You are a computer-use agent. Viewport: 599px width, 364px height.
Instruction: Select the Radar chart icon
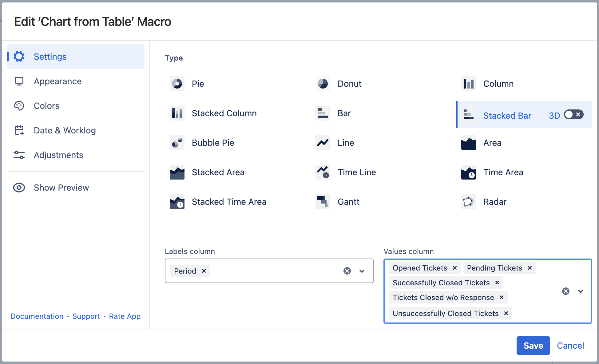tap(468, 202)
